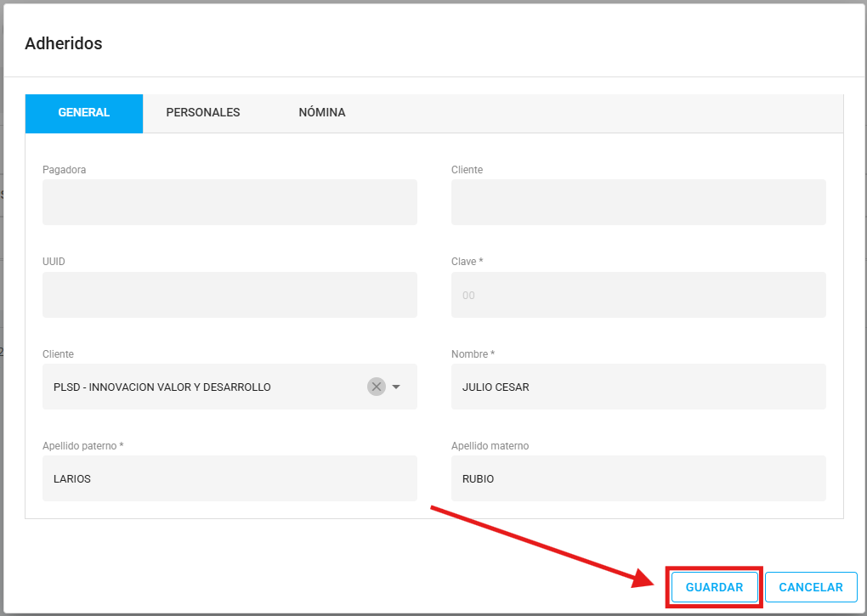
Task: Click the empty Cliente field at top right
Action: point(637,202)
